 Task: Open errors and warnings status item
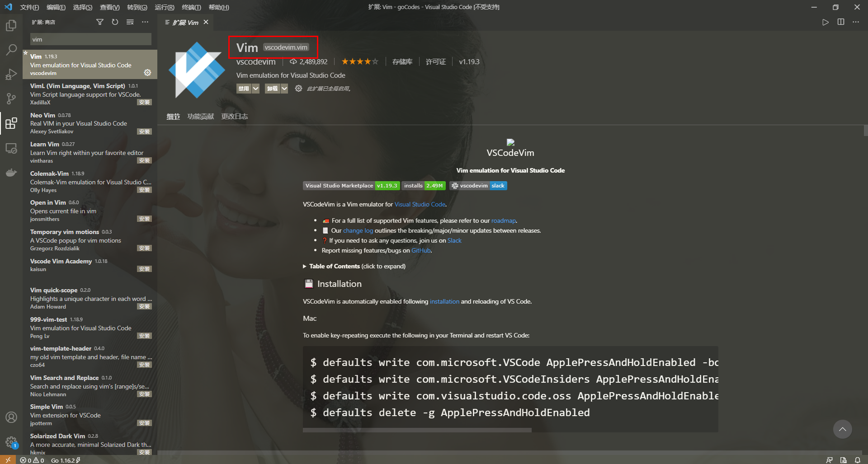[32, 460]
